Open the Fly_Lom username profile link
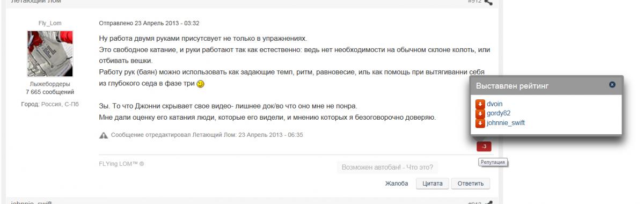Screen dimensions: 644x204 pos(49,23)
